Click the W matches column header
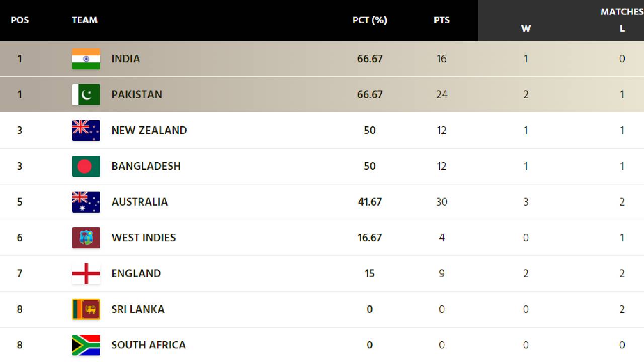The image size is (644, 362). [x=526, y=29]
